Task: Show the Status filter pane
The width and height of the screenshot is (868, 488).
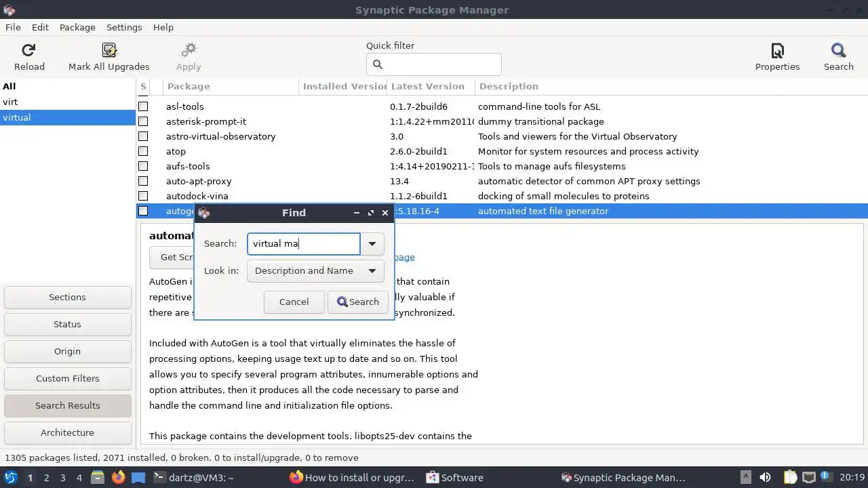Action: click(x=67, y=324)
